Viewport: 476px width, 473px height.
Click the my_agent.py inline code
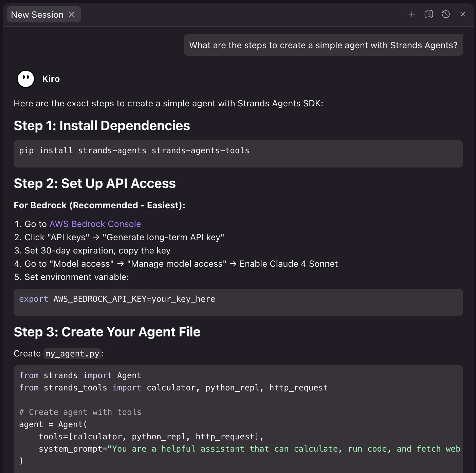pos(73,354)
